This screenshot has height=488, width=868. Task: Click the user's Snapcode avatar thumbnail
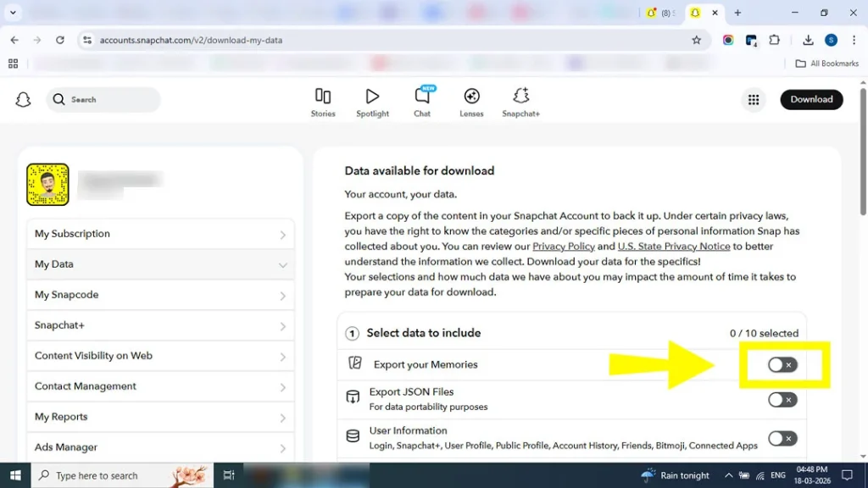pyautogui.click(x=47, y=184)
